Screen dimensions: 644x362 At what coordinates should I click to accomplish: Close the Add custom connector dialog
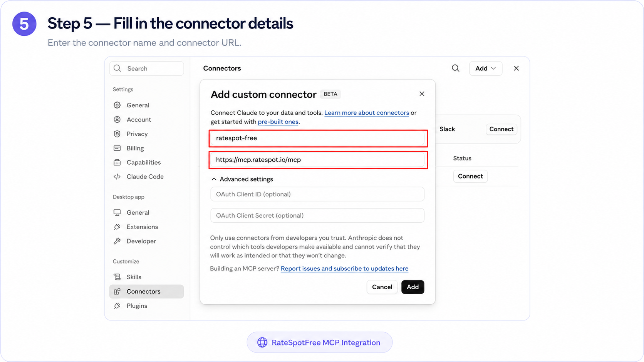(x=422, y=94)
